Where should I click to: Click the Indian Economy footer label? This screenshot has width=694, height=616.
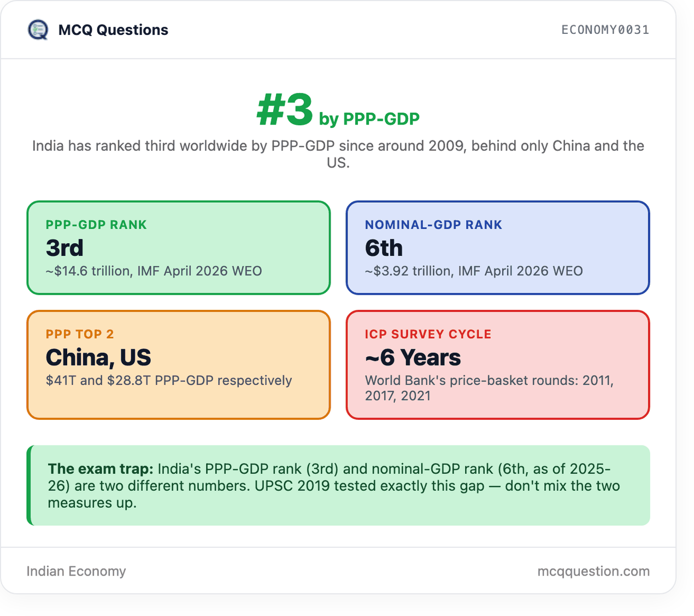tap(77, 571)
